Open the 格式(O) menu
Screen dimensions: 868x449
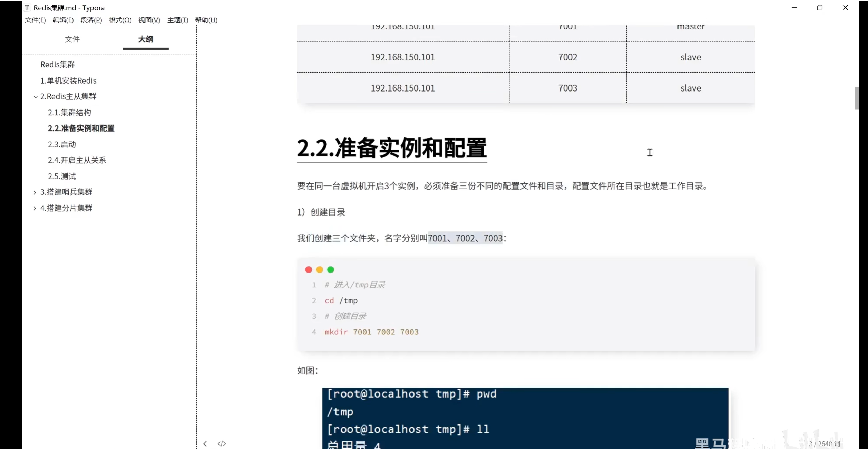(120, 20)
